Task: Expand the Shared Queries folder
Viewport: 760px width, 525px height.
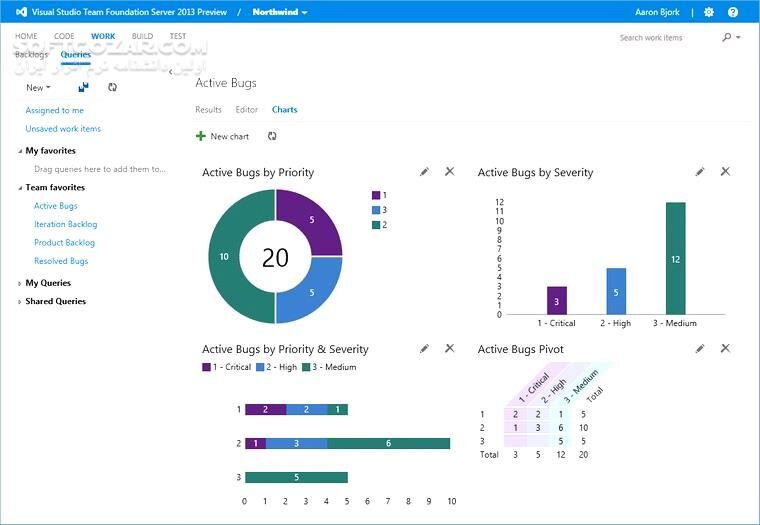Action: coord(19,302)
